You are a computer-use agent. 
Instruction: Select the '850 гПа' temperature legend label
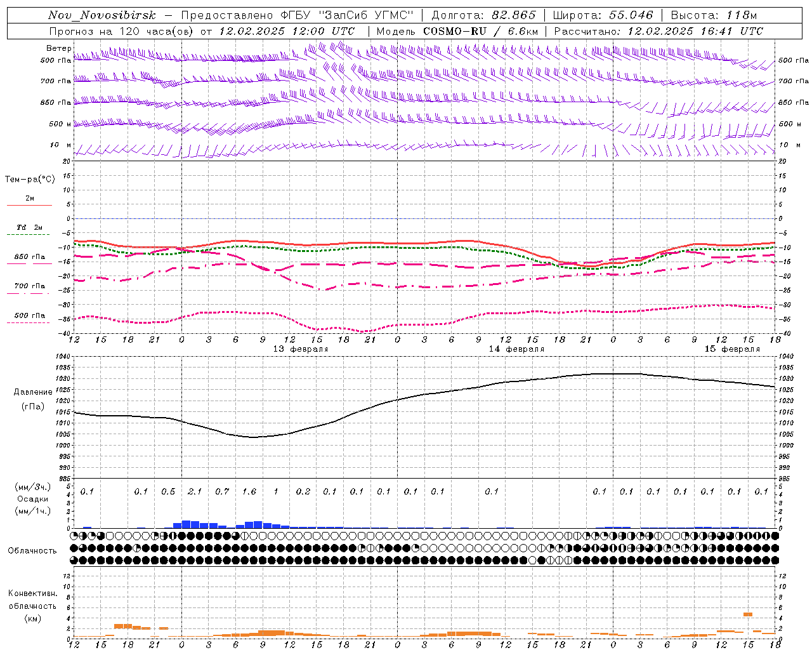pyautogui.click(x=30, y=257)
